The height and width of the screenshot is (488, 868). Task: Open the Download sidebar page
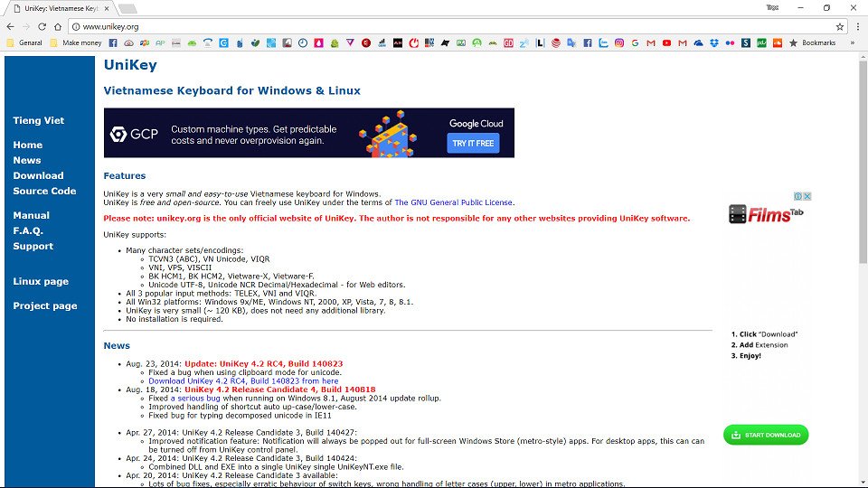[x=38, y=176]
